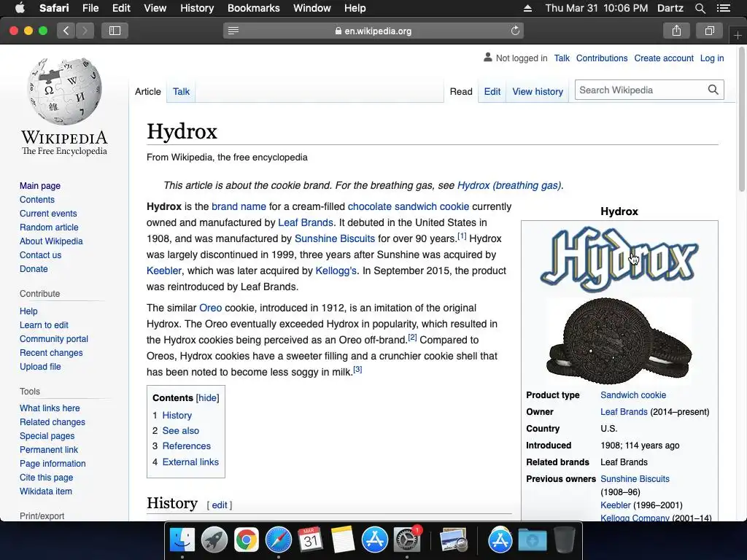The image size is (747, 560).
Task: Open the left App Store icon in Dock
Action: tap(374, 540)
